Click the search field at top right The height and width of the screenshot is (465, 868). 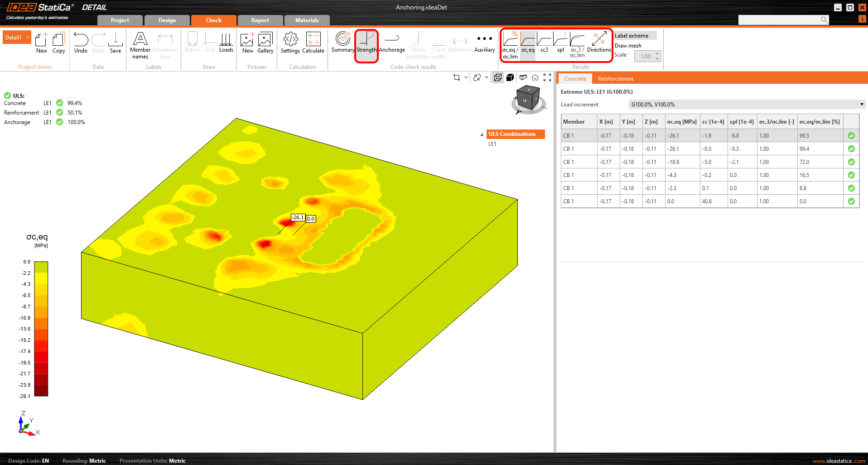coord(779,20)
